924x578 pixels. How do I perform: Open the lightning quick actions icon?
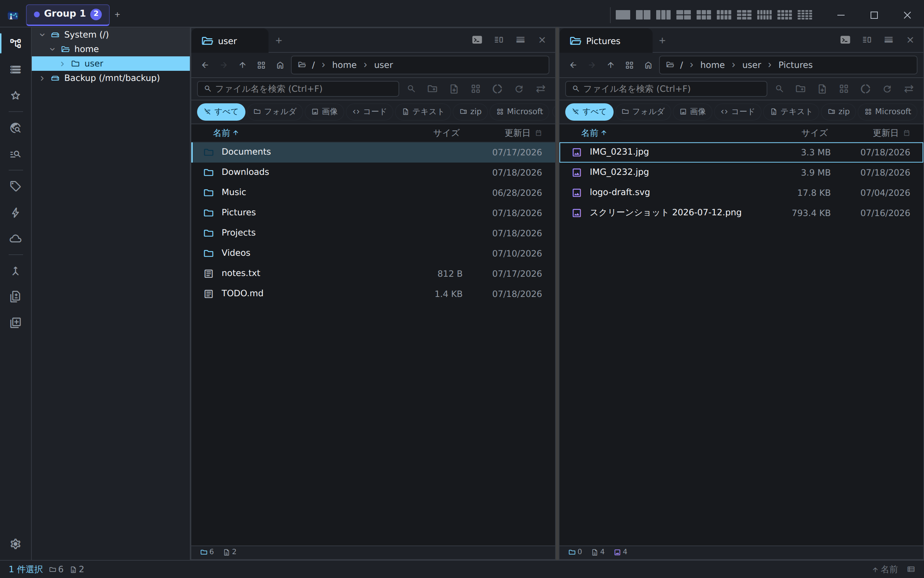pyautogui.click(x=15, y=212)
